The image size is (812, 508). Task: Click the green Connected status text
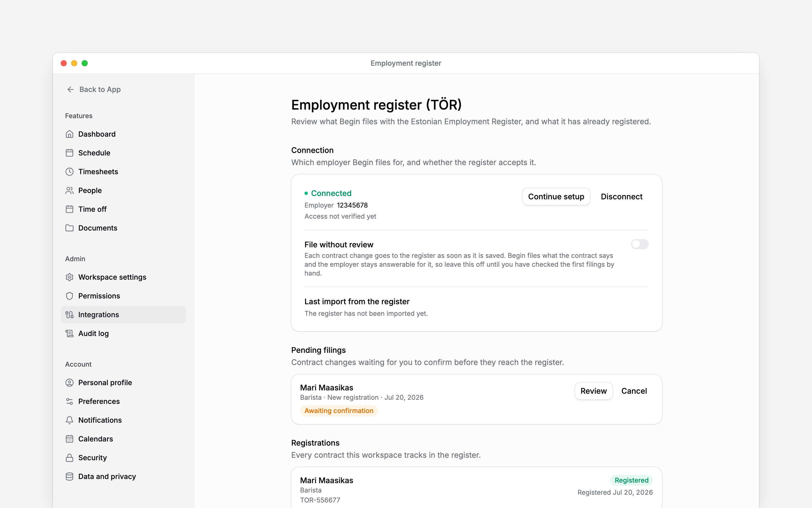point(331,193)
